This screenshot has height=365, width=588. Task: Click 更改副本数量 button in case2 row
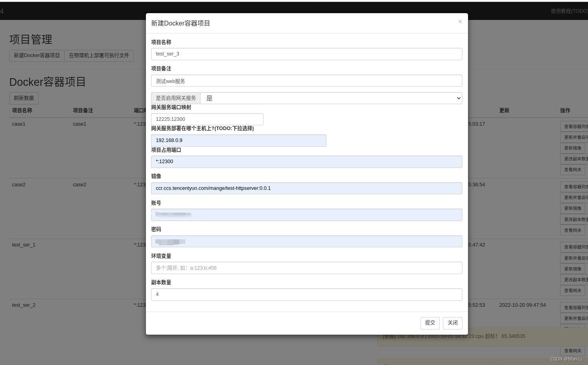574,219
